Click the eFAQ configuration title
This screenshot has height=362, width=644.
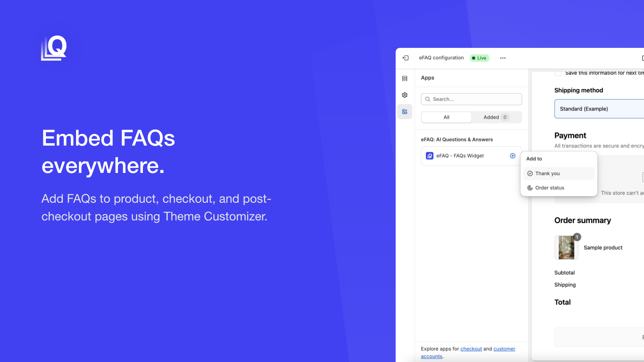coord(441,58)
